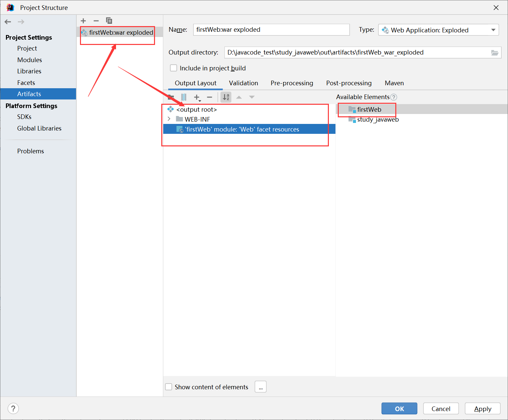
Task: Select 'firstWeb' module Web facet resources
Action: (249, 129)
